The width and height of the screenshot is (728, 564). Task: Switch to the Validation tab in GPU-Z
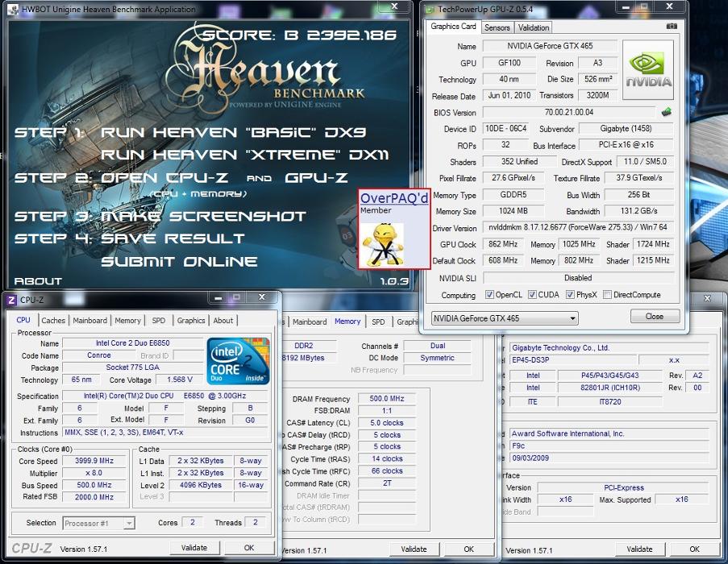(534, 28)
